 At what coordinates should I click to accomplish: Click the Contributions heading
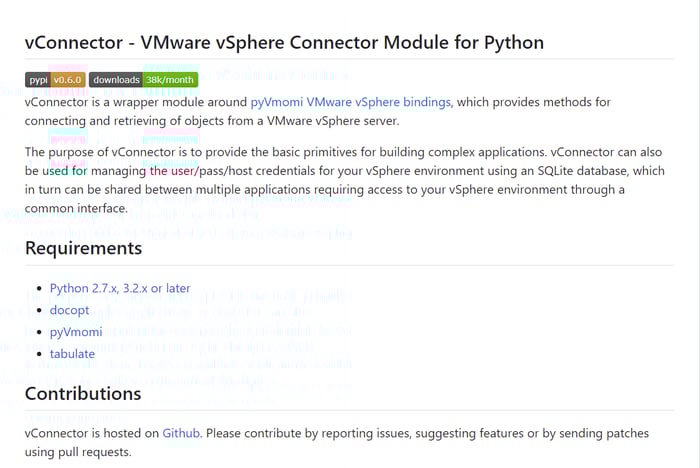[x=83, y=394]
